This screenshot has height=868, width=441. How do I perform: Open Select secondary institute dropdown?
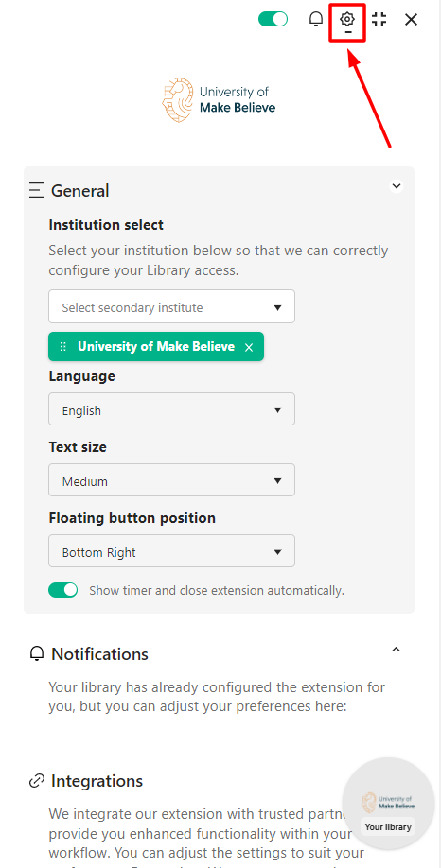[x=171, y=306]
